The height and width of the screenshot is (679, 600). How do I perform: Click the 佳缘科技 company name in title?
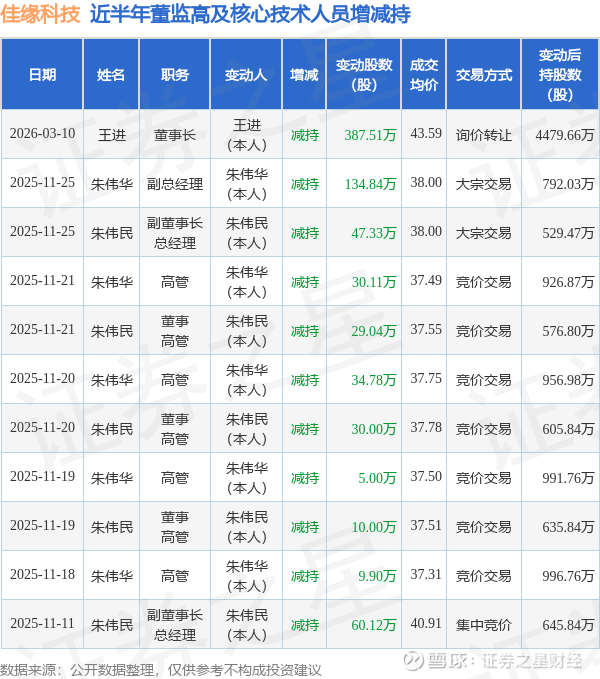[x=40, y=14]
